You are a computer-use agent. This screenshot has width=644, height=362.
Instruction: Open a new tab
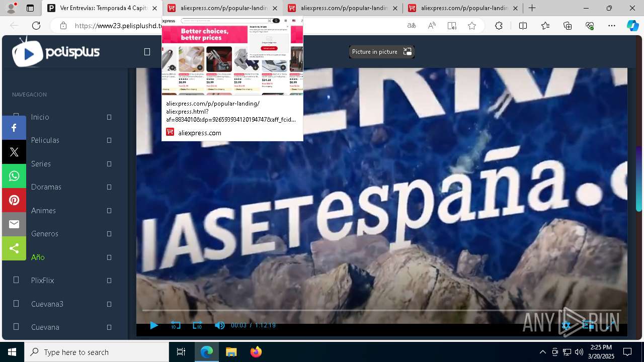(532, 8)
